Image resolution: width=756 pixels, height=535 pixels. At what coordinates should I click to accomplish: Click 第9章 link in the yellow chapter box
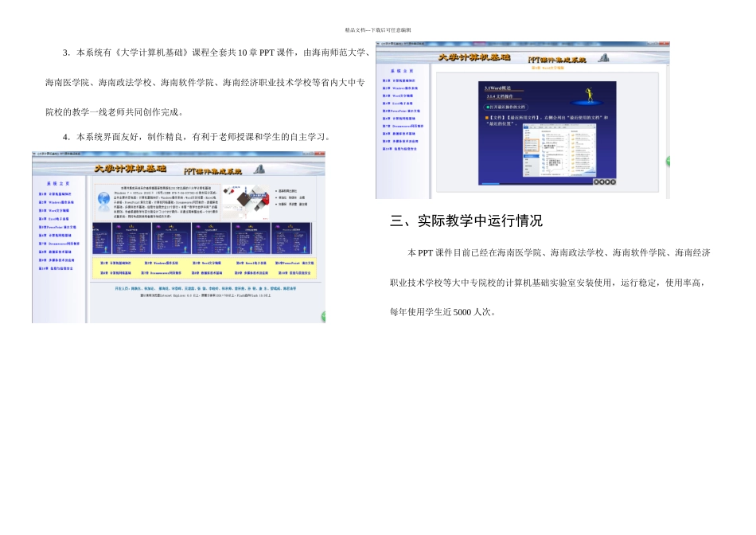[251, 273]
